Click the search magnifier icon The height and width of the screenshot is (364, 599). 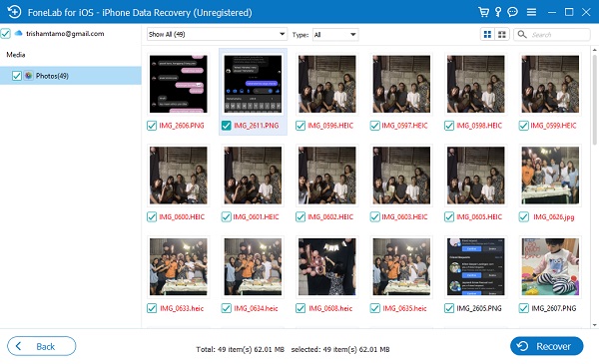coord(522,34)
